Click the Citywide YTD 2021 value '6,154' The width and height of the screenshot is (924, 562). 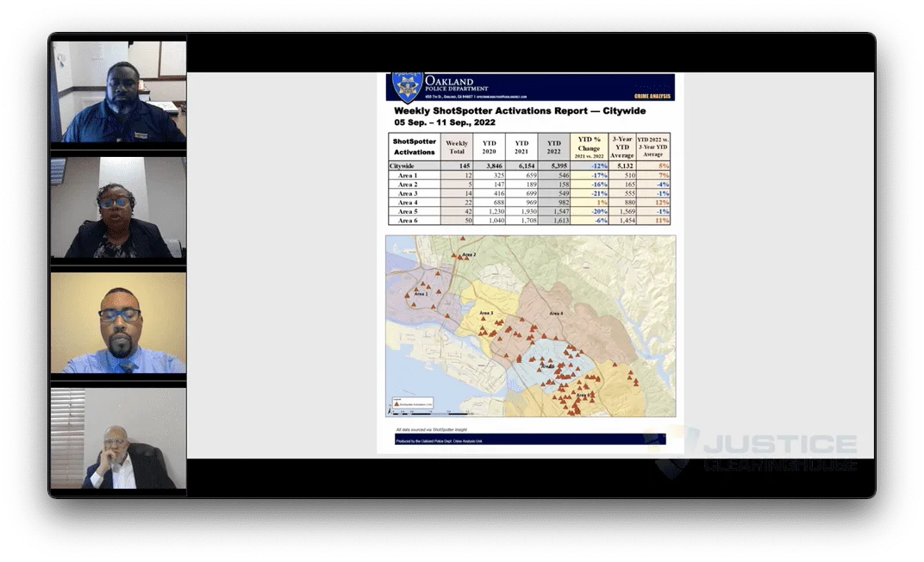point(527,166)
